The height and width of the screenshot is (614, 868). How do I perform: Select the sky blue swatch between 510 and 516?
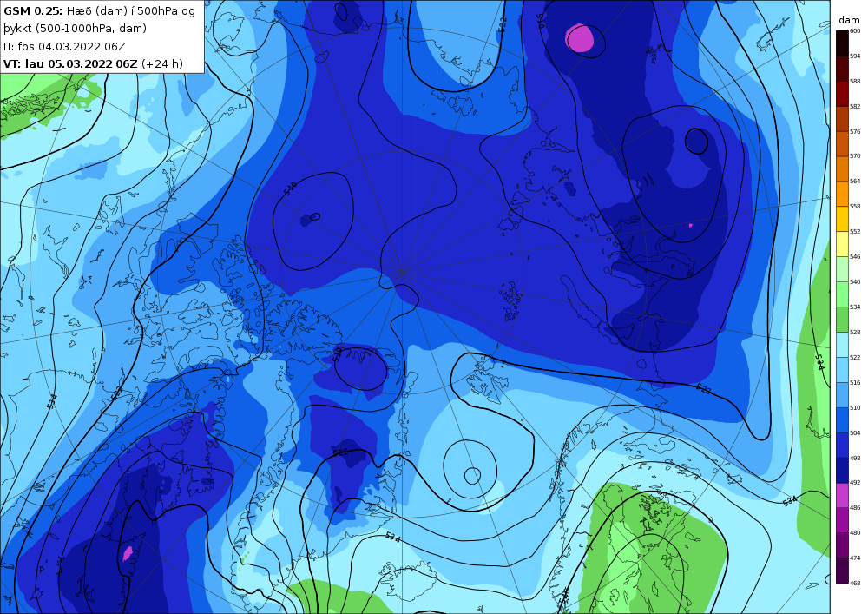[x=842, y=395]
